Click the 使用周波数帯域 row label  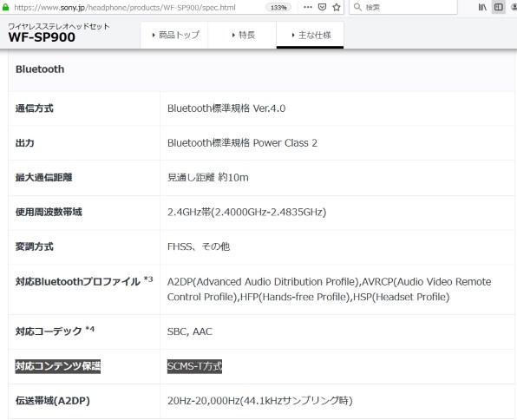tap(49, 212)
